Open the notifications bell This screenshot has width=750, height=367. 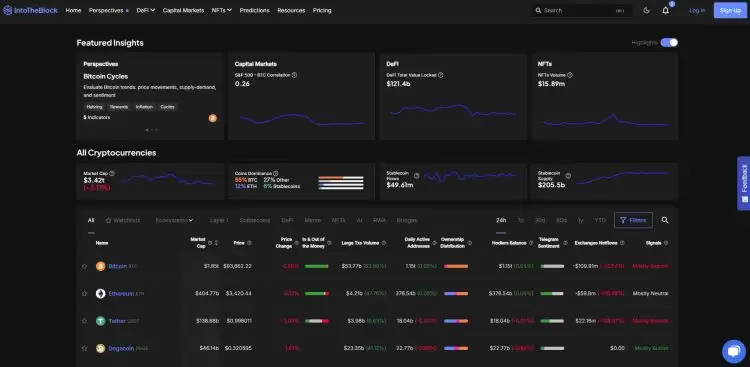click(666, 11)
